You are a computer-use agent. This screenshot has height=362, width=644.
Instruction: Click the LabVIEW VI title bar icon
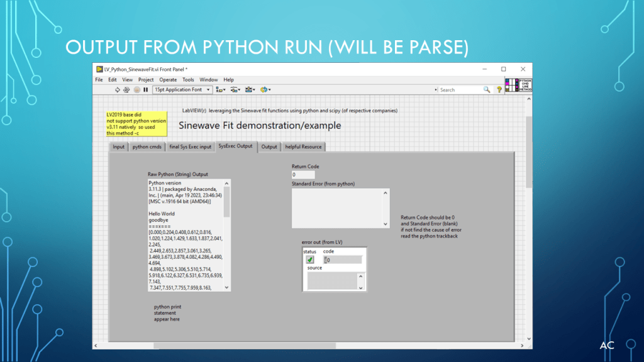coord(99,69)
